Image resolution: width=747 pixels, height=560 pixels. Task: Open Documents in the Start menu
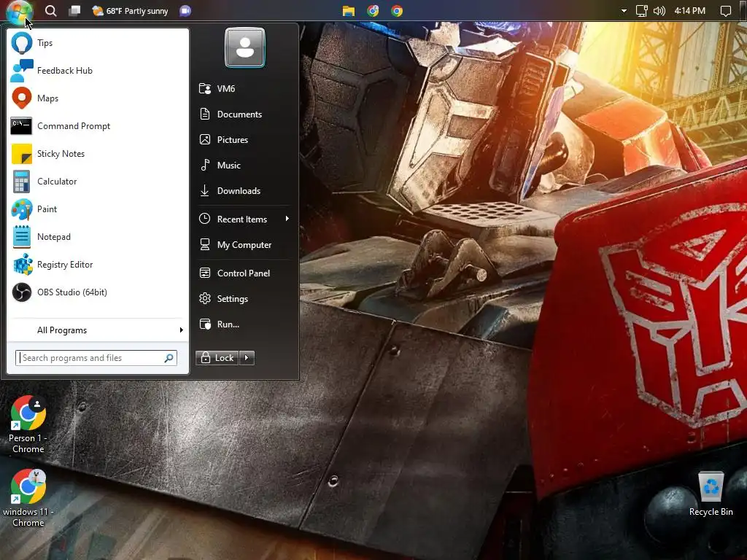click(244, 114)
